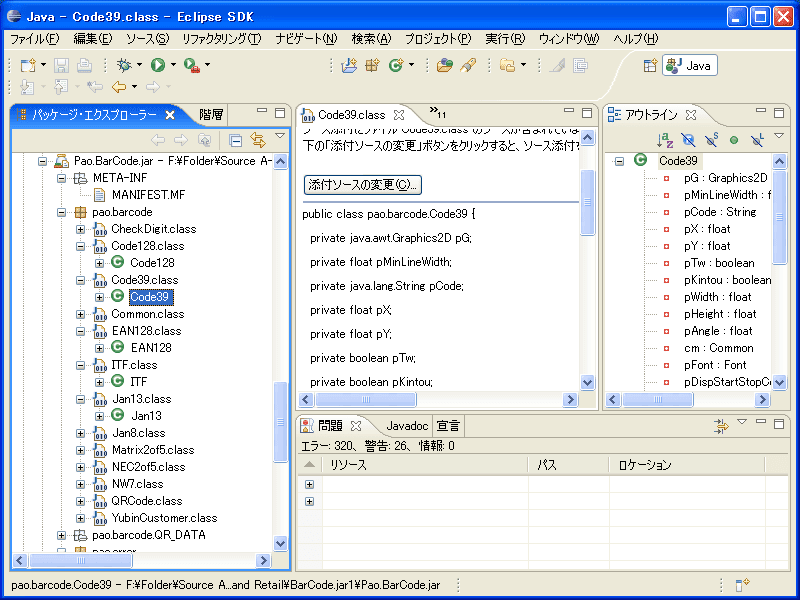Open the ファイル(F) menu
This screenshot has height=600, width=800.
tap(35, 39)
